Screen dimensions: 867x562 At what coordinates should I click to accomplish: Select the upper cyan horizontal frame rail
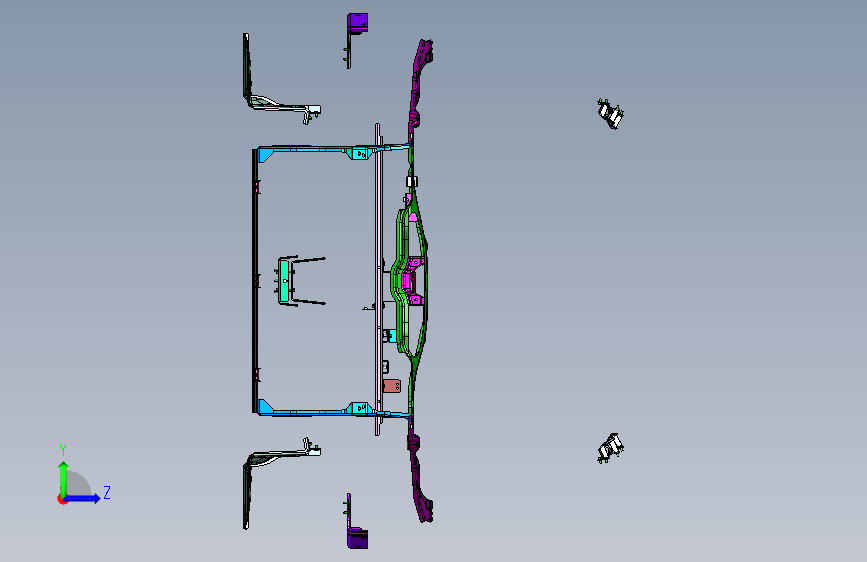tap(332, 149)
